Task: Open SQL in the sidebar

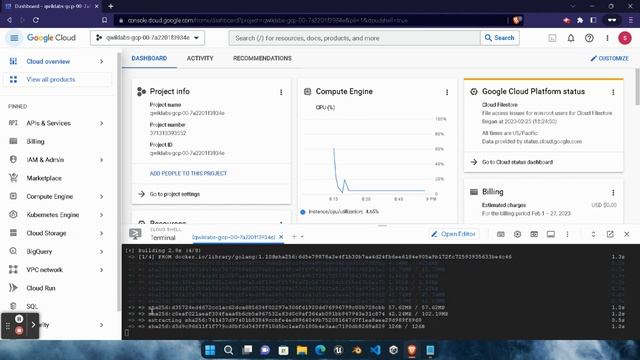Action: pos(32,306)
